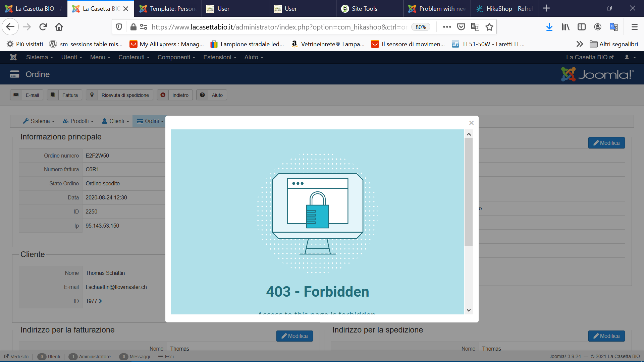This screenshot has width=644, height=362.
Task: Click the E-mail envelope toolbar button
Action: (27, 95)
